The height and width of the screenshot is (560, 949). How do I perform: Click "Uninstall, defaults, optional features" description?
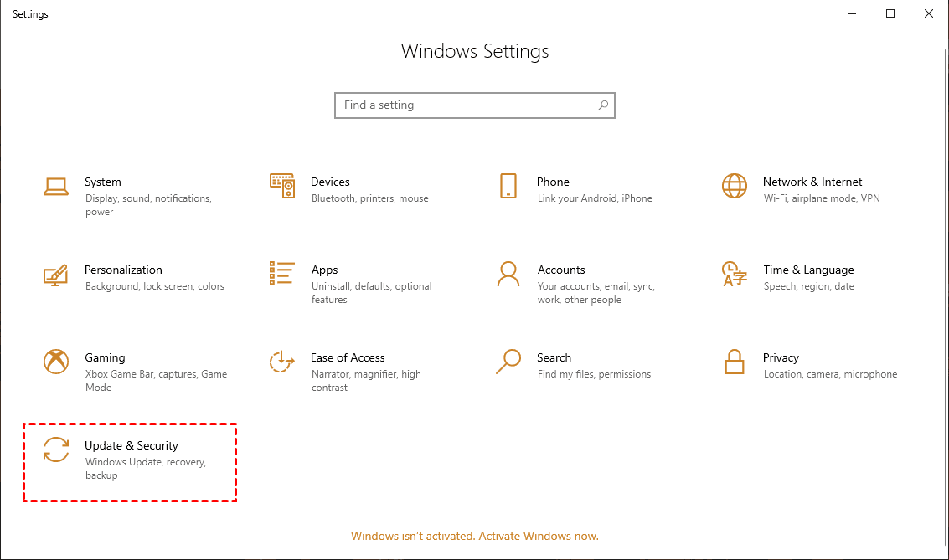[372, 293]
